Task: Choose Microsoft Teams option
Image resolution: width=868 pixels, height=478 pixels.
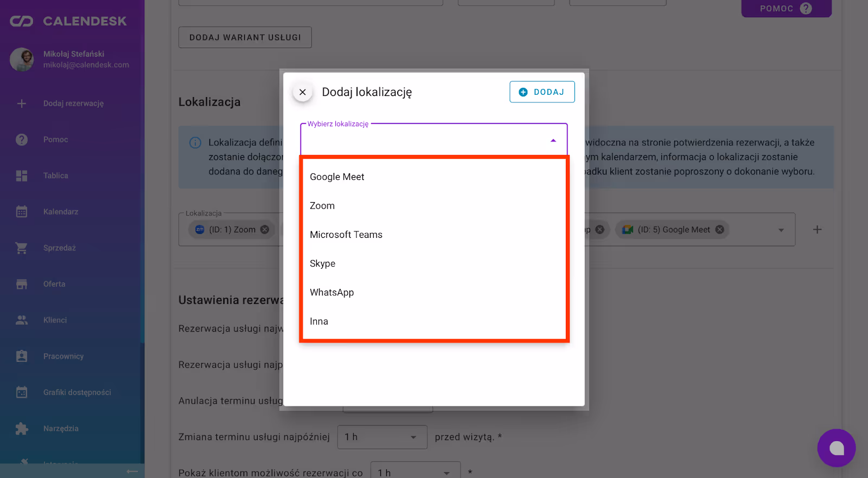Action: pos(346,235)
